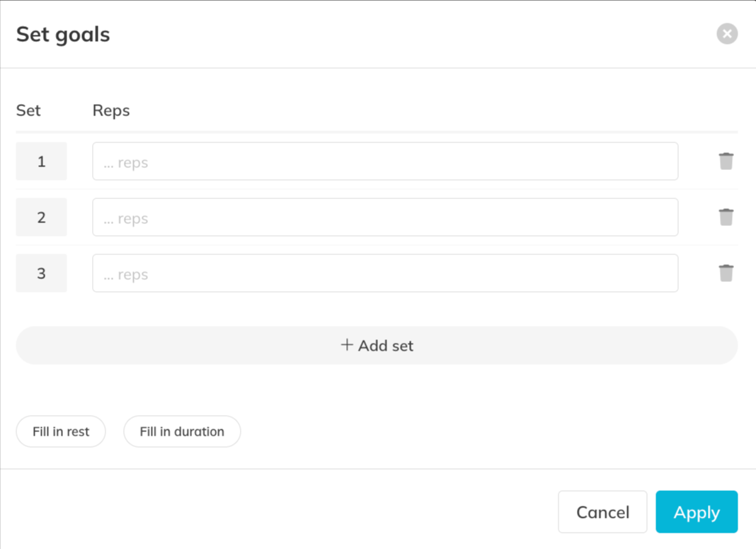Click the set number 3 label
This screenshot has width=756, height=549.
tap(41, 273)
